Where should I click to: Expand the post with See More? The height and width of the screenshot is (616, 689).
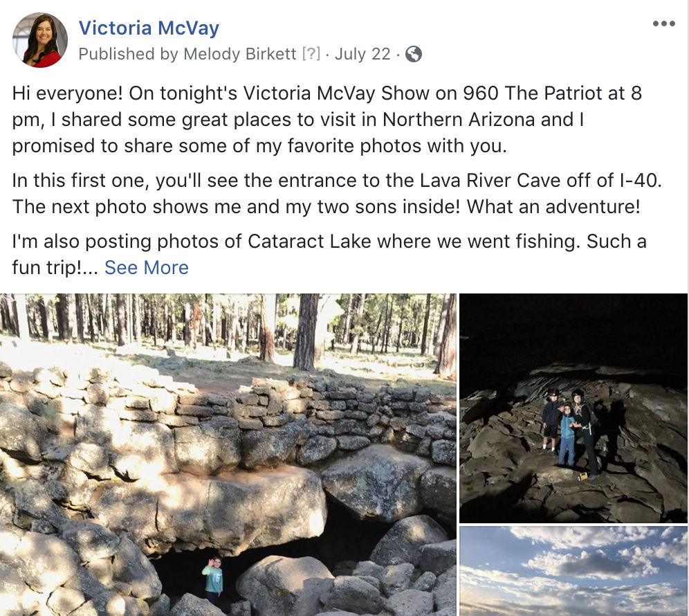click(147, 267)
